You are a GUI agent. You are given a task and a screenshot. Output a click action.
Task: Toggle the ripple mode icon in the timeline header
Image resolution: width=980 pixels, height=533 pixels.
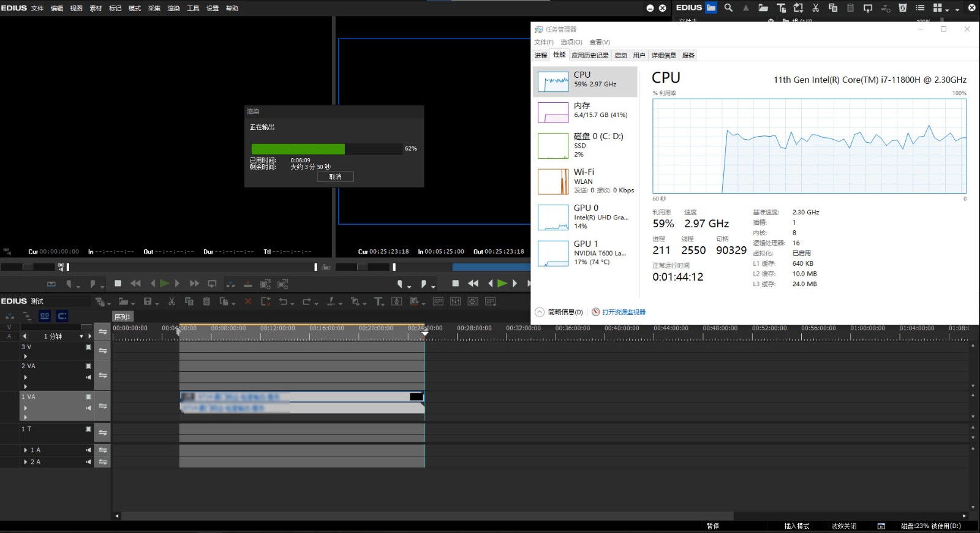tap(27, 316)
